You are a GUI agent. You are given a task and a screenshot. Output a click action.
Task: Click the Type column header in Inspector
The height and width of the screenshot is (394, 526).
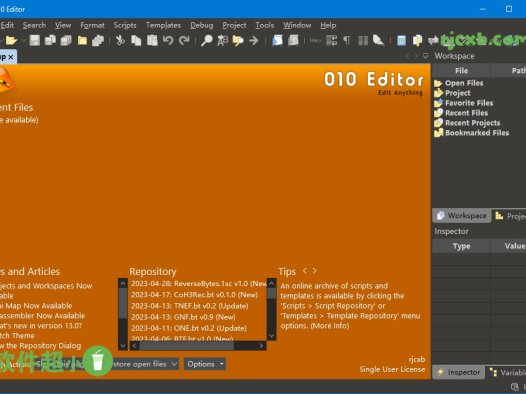coord(462,246)
